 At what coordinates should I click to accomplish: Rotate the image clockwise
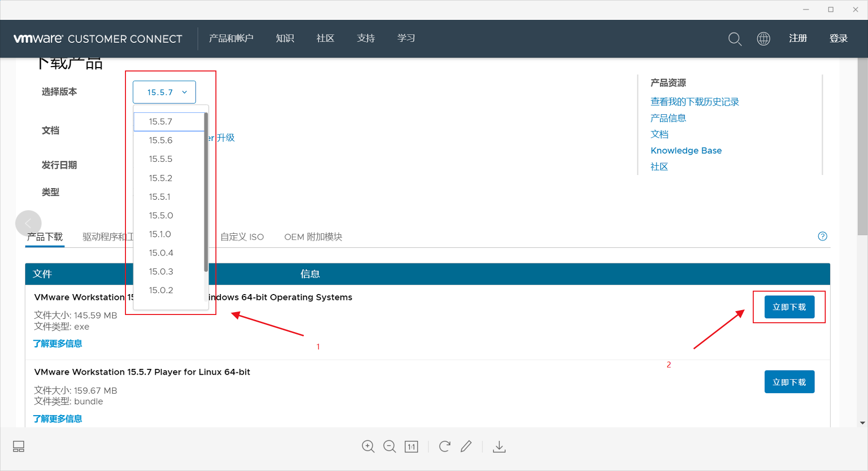(444, 446)
